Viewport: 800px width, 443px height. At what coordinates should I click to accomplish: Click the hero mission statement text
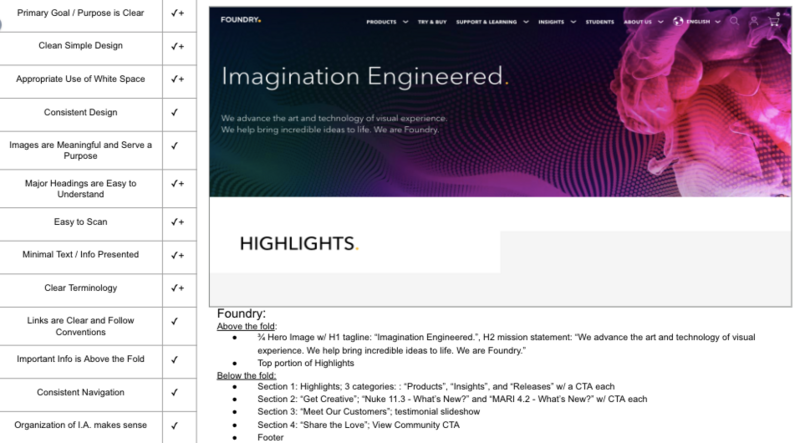click(334, 125)
